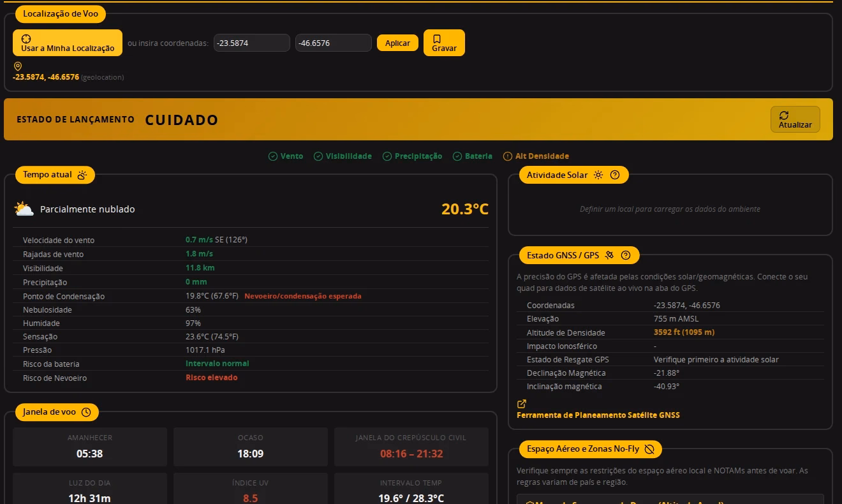Click the clock icon in Janela de voo header

click(x=86, y=412)
